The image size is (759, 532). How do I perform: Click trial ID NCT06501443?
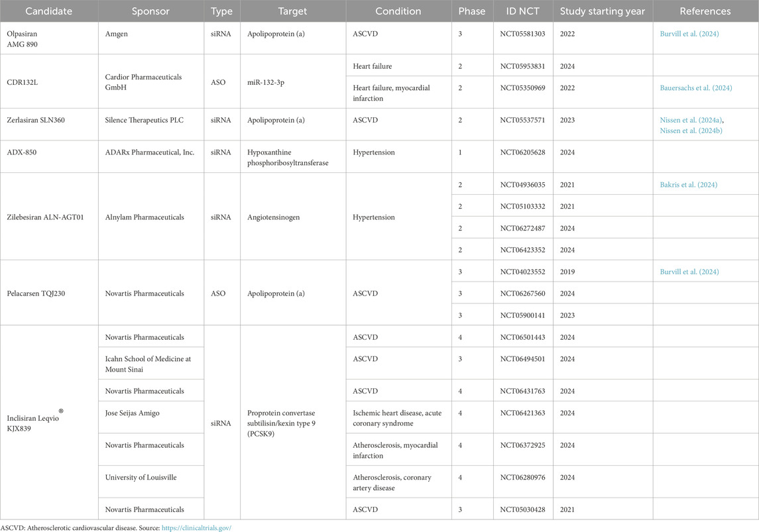tap(523, 337)
